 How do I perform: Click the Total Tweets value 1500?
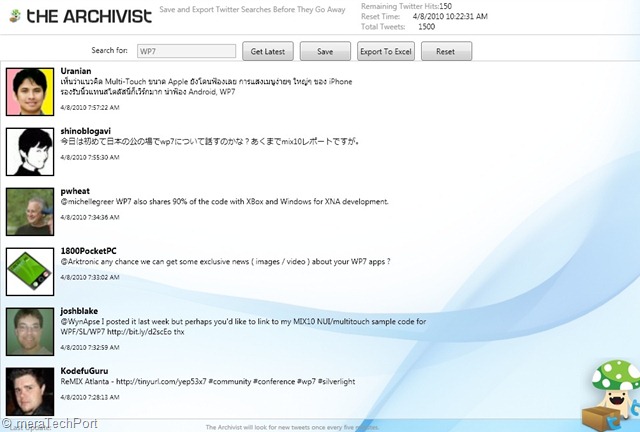(x=427, y=27)
